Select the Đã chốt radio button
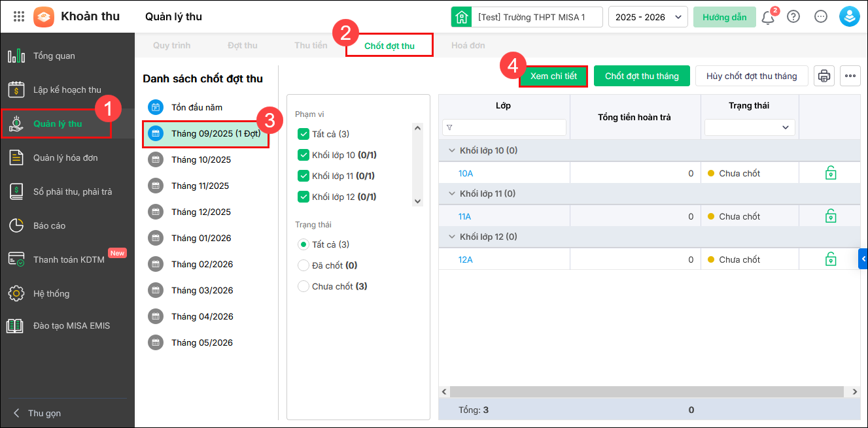Viewport: 868px width, 428px height. (303, 265)
